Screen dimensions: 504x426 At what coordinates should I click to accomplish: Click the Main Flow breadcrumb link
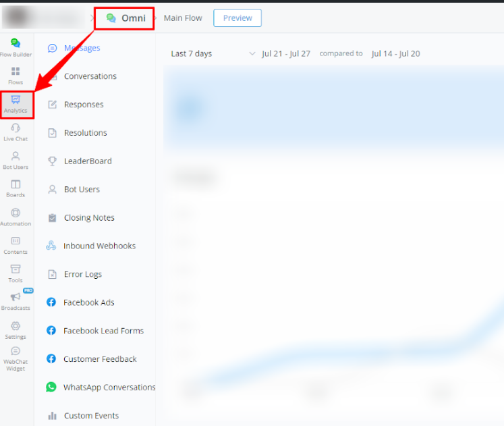click(183, 18)
